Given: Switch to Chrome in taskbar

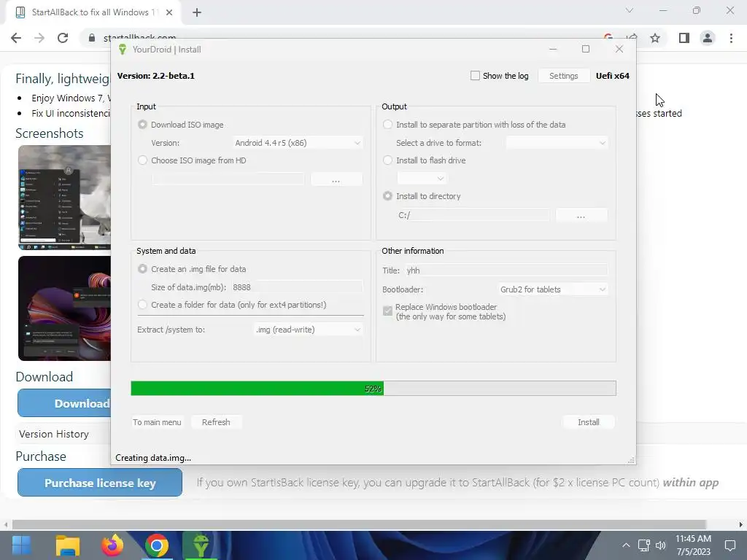Looking at the screenshot, I should coord(157,545).
